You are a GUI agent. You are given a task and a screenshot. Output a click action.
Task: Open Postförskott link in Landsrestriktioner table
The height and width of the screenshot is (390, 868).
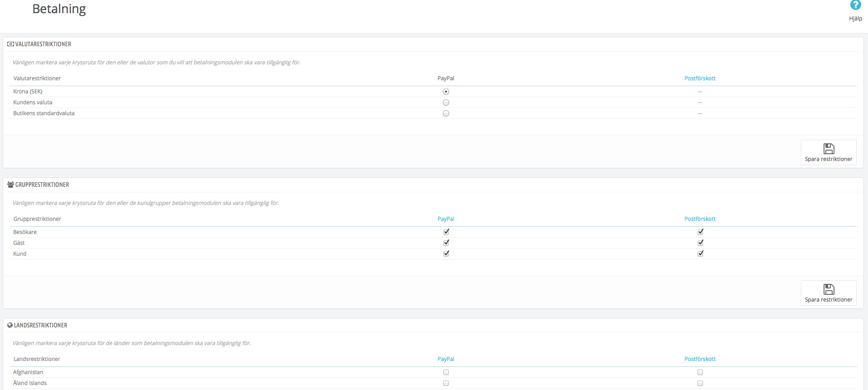click(x=700, y=359)
